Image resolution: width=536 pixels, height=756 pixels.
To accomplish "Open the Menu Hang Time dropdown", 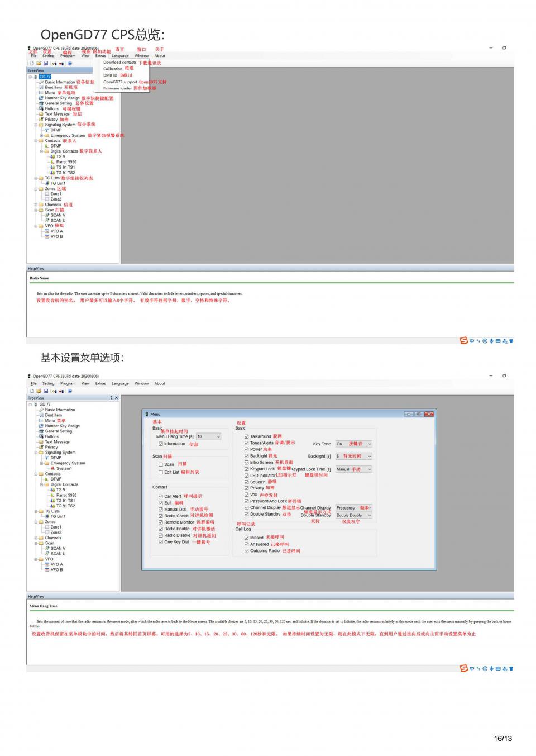I will (218, 436).
